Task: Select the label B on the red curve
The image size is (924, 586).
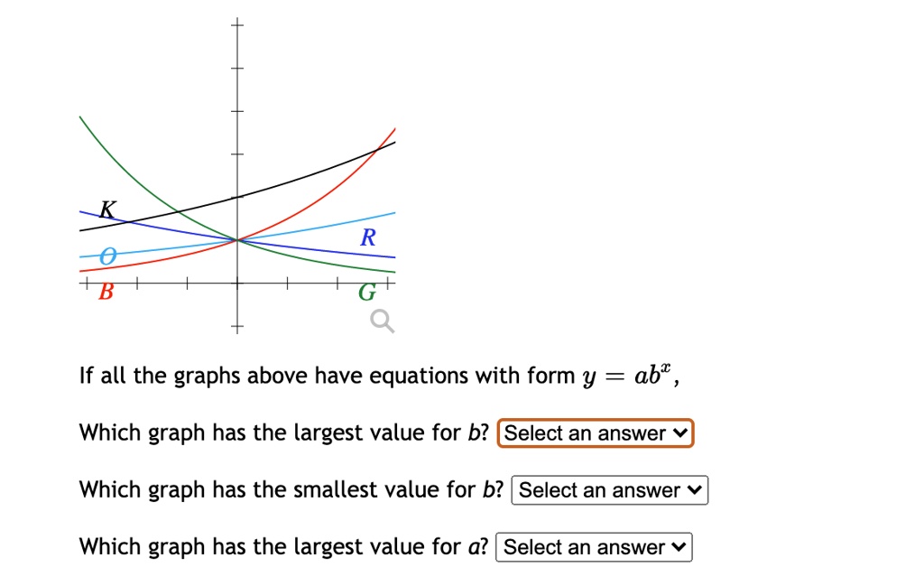Action: click(106, 292)
